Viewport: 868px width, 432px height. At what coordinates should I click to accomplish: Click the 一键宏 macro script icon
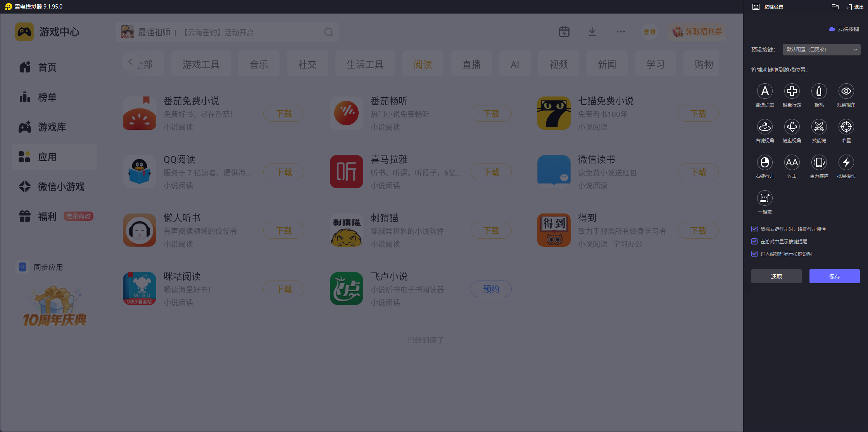pos(764,198)
